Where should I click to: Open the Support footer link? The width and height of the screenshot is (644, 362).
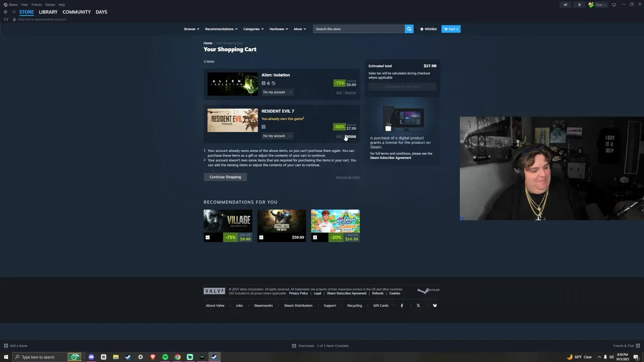[x=330, y=305]
